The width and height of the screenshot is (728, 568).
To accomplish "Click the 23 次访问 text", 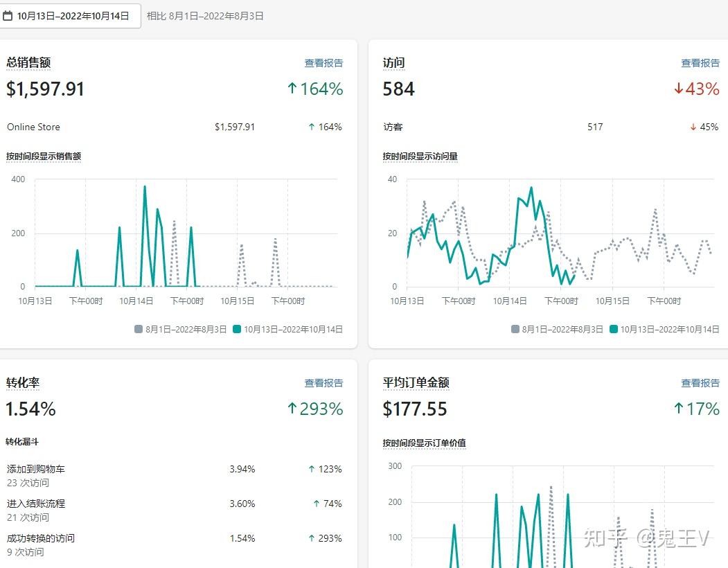I will (x=28, y=483).
